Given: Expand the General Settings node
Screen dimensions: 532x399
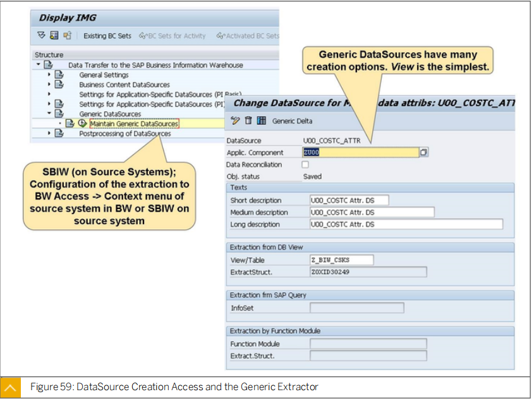Looking at the screenshot, I should [x=49, y=74].
